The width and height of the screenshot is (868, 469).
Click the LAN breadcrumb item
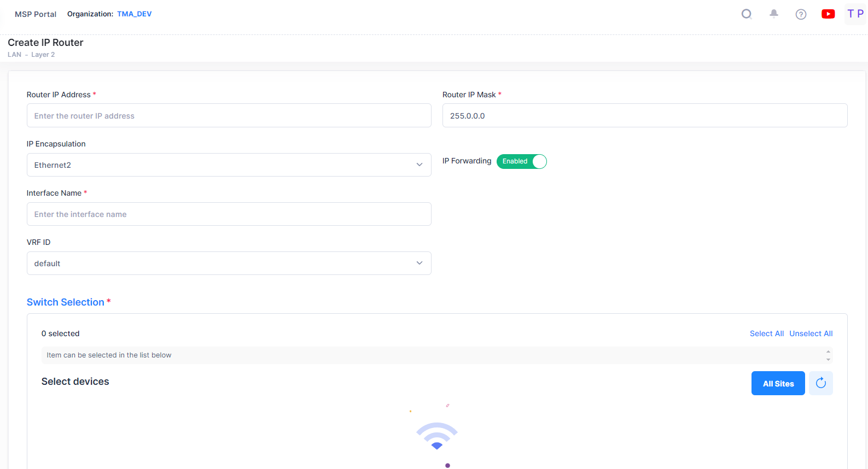point(14,55)
